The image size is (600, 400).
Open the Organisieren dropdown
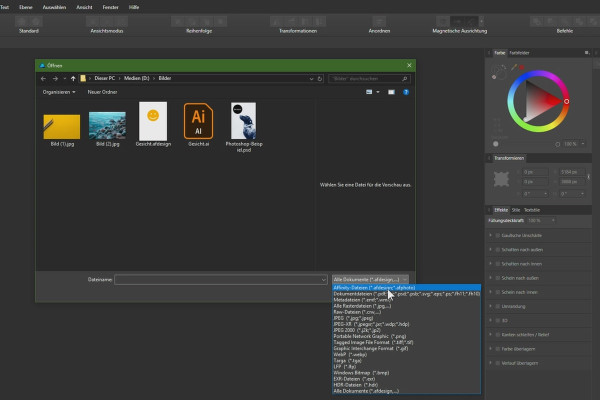[x=59, y=92]
